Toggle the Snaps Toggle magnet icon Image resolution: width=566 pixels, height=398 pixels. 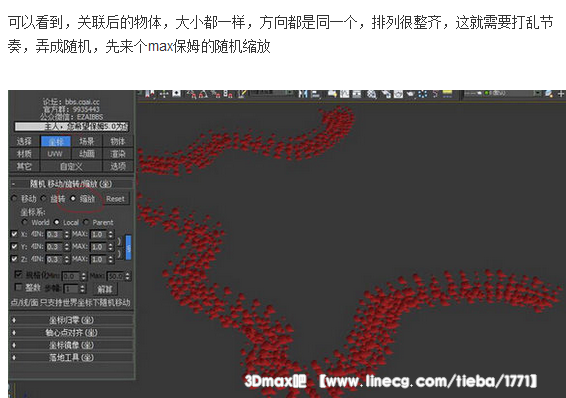[x=191, y=94]
